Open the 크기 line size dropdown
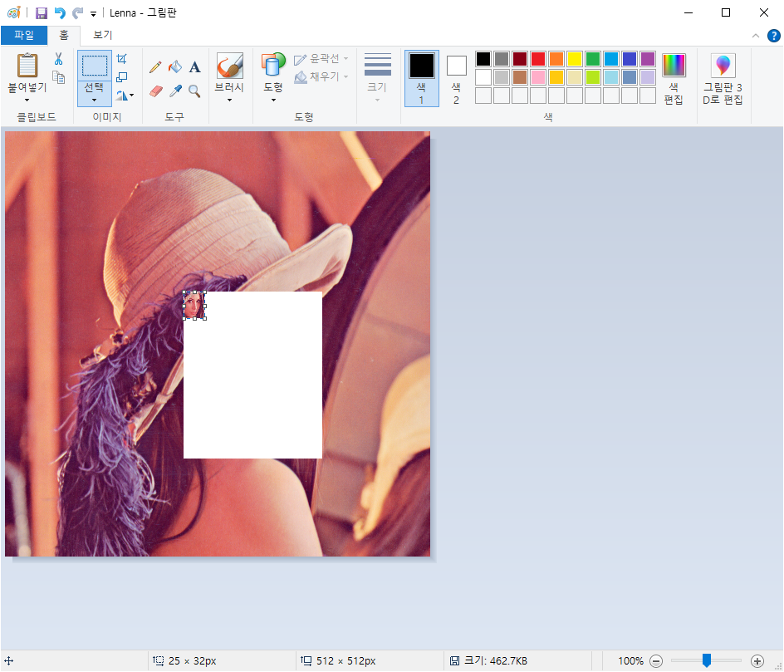The width and height of the screenshot is (784, 672). point(378,77)
